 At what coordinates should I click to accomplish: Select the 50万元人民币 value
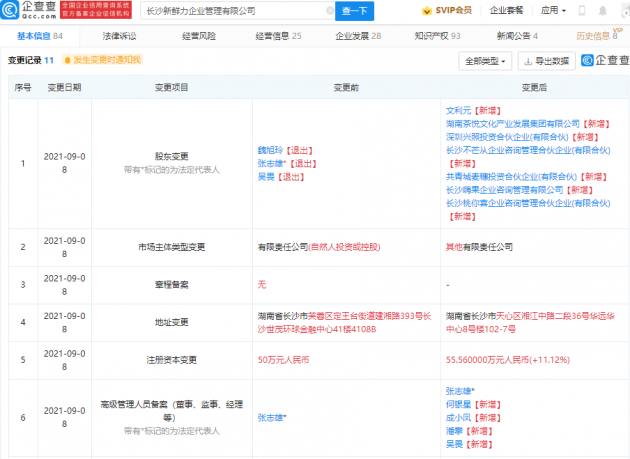click(x=283, y=360)
